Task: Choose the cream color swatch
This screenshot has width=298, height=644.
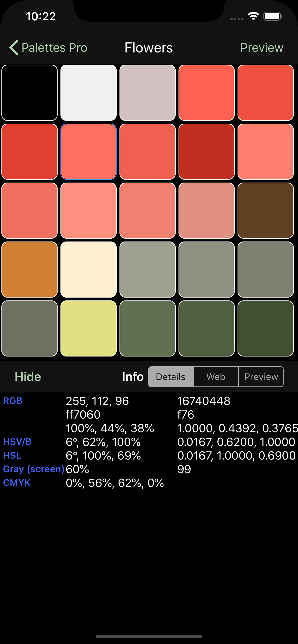Action: pos(88,270)
